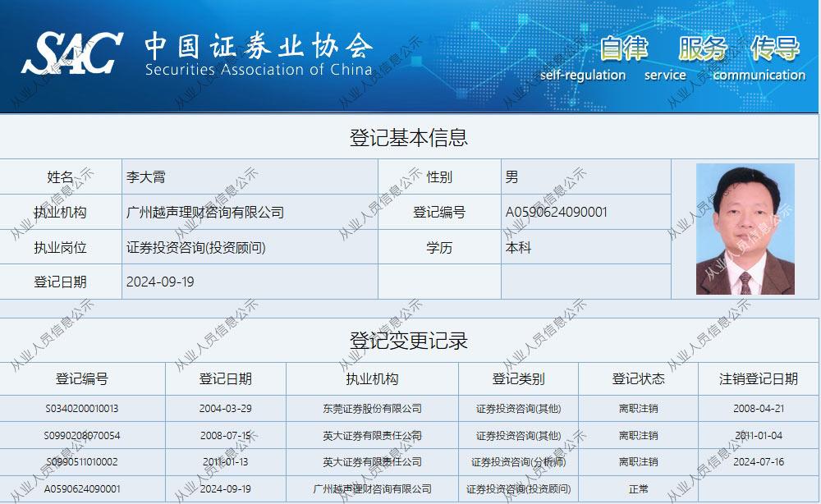Click 离职注销 status in the S0340200010013 row
Screen dimensions: 821x504
coord(638,408)
